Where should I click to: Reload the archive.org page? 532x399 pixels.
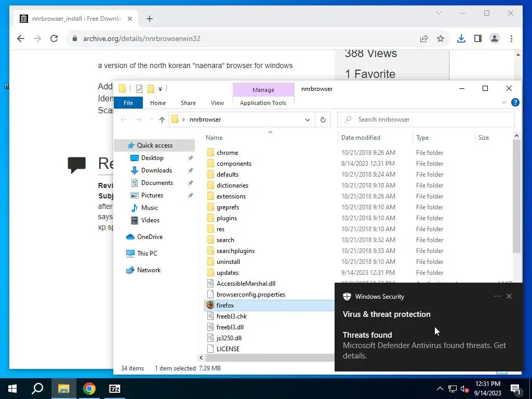54,38
